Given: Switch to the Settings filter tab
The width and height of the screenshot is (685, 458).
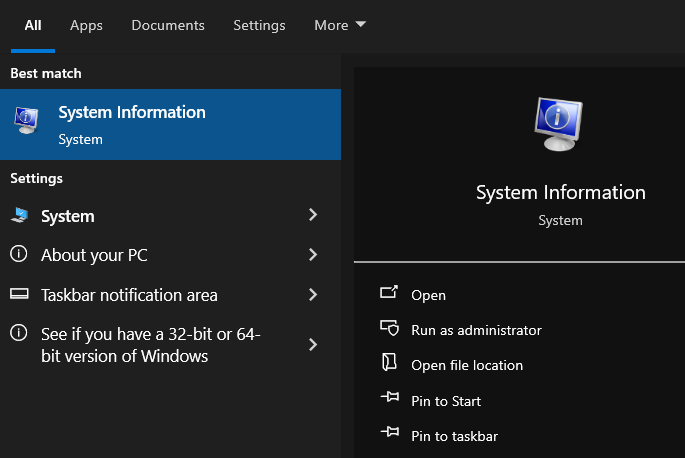Looking at the screenshot, I should [x=259, y=25].
